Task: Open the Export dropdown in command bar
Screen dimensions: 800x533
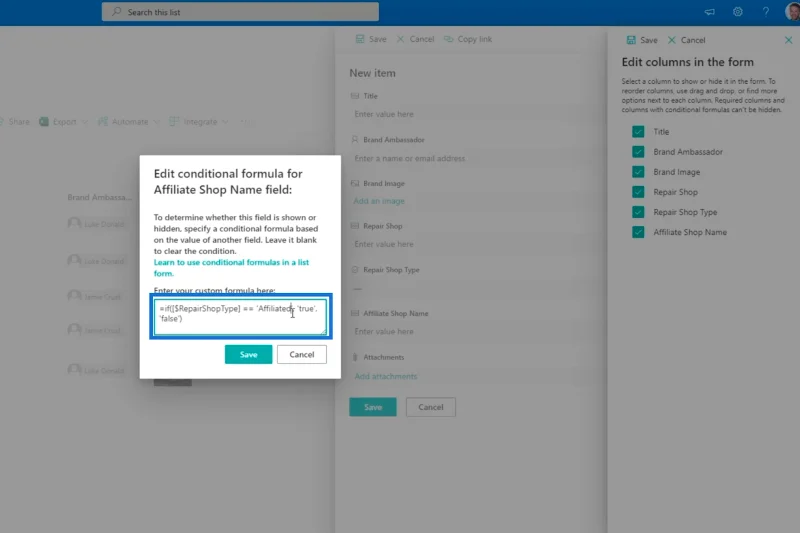Action: 64,121
